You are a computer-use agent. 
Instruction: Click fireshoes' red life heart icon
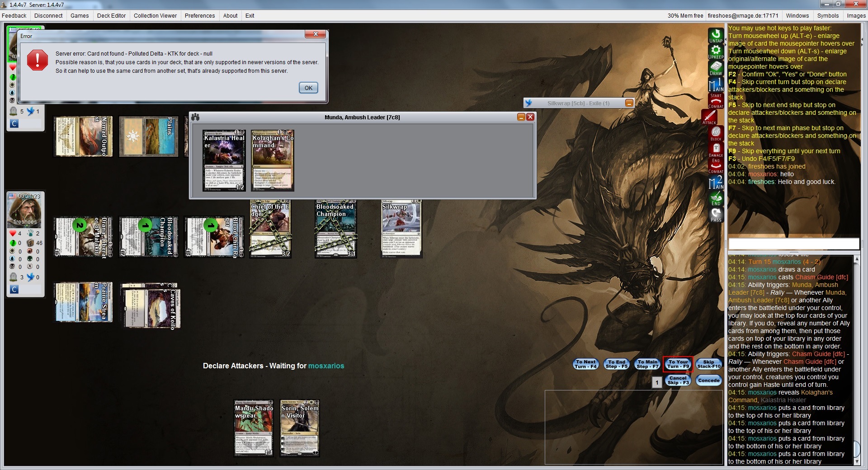pos(13,233)
